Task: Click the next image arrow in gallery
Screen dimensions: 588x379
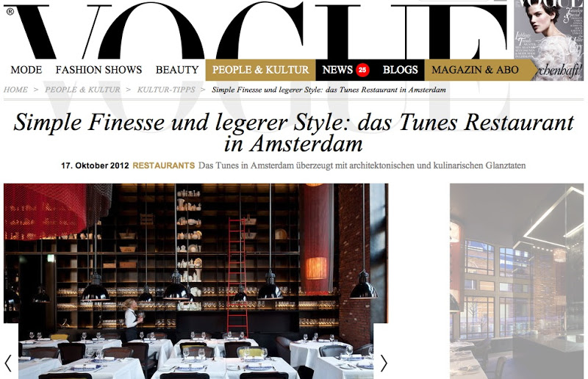Action: coord(384,363)
